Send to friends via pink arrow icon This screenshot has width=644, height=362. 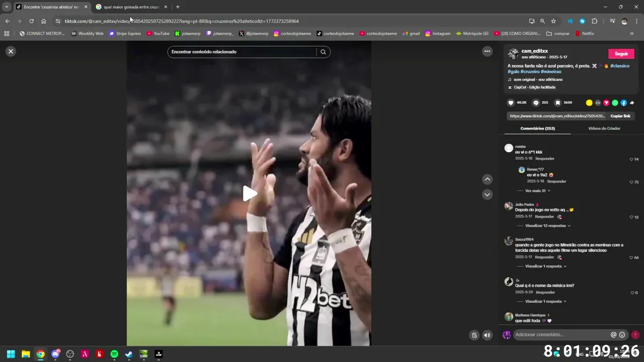coord(606,103)
